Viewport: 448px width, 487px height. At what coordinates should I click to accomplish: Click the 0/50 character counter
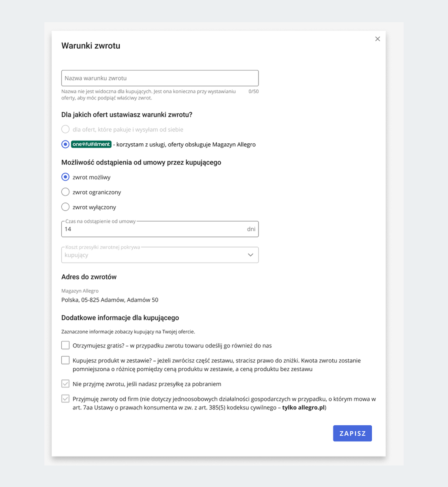(253, 92)
